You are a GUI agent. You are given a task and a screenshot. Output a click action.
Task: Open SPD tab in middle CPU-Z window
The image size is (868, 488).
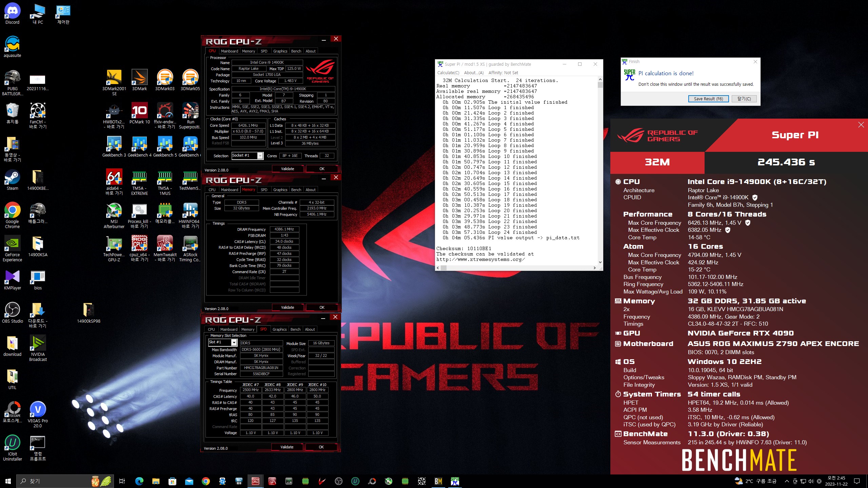tap(264, 190)
